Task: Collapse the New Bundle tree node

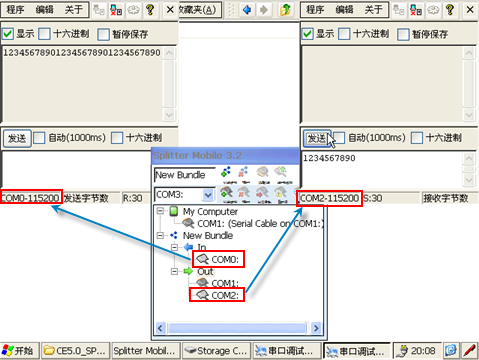Action: (x=160, y=235)
